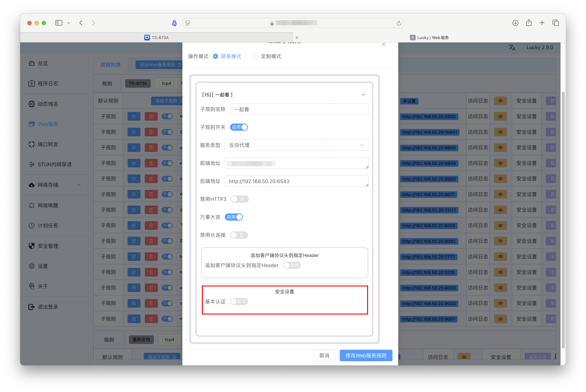Switch to TS-673A browser tab
Viewport: 586px width, 392px height.
pyautogui.click(x=156, y=38)
